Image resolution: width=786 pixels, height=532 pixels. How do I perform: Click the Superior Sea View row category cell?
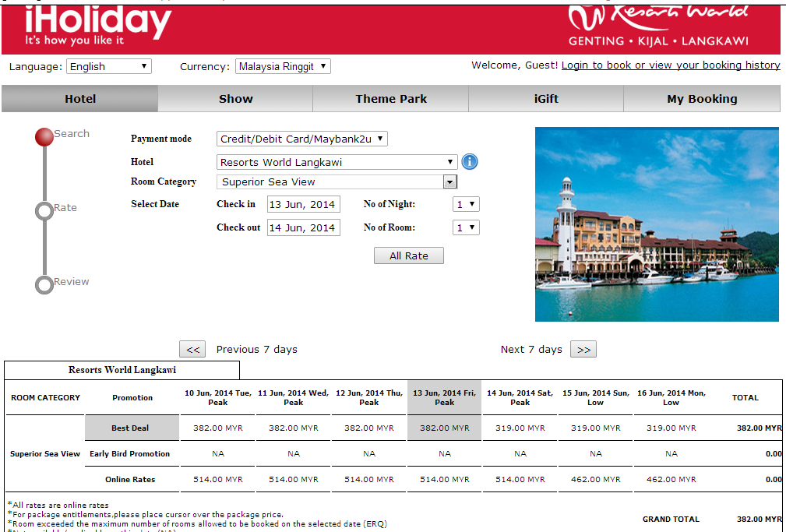pos(45,453)
